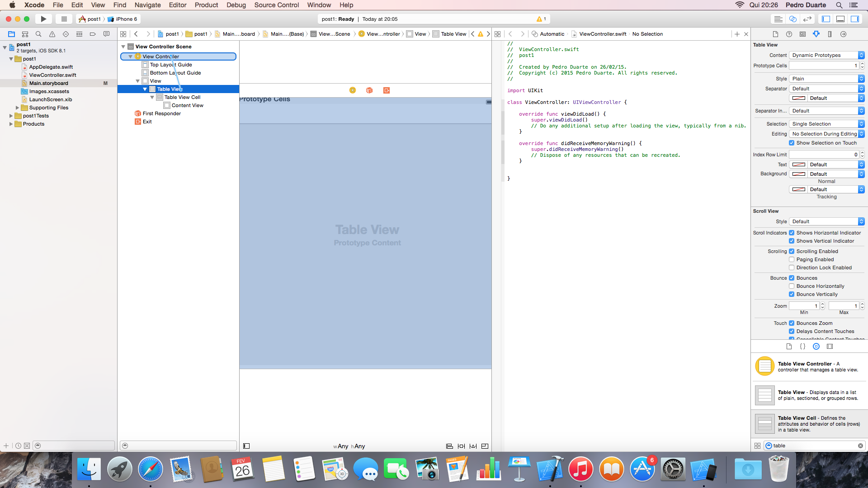Open the Editor menu
Screen dimensions: 868x488
click(x=178, y=5)
